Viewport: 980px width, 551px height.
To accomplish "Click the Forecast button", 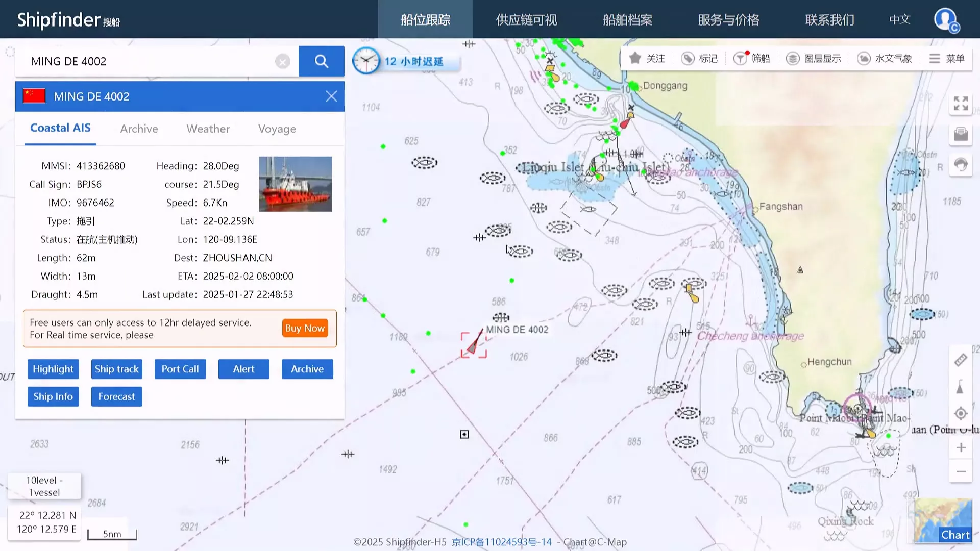I will (116, 396).
